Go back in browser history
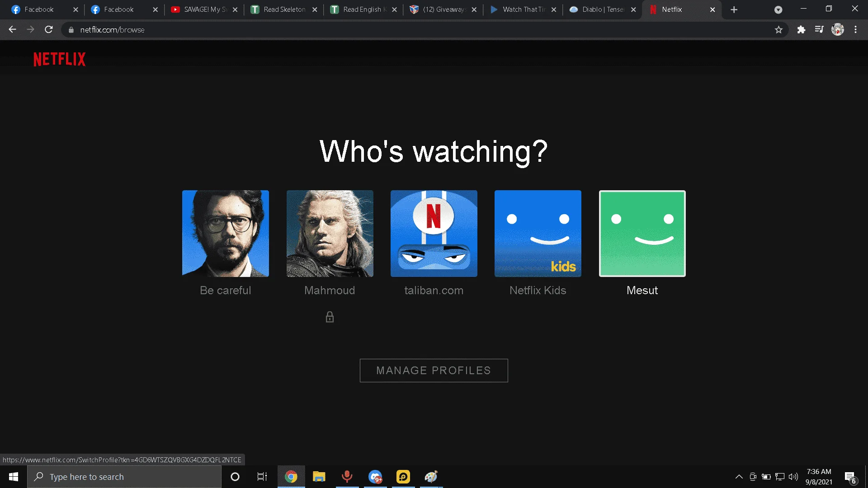This screenshot has height=488, width=868. click(12, 30)
